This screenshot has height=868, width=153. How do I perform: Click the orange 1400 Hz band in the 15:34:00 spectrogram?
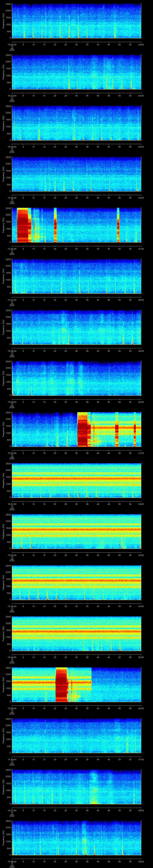[76, 631]
